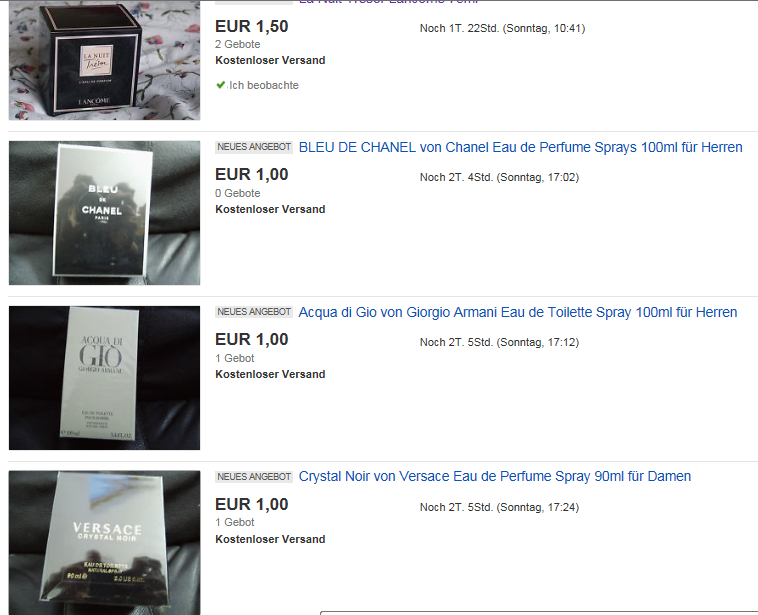Open the 'Crystal Noir von Versace' listing
Viewport: 758px width, 615px height.
[x=495, y=477]
